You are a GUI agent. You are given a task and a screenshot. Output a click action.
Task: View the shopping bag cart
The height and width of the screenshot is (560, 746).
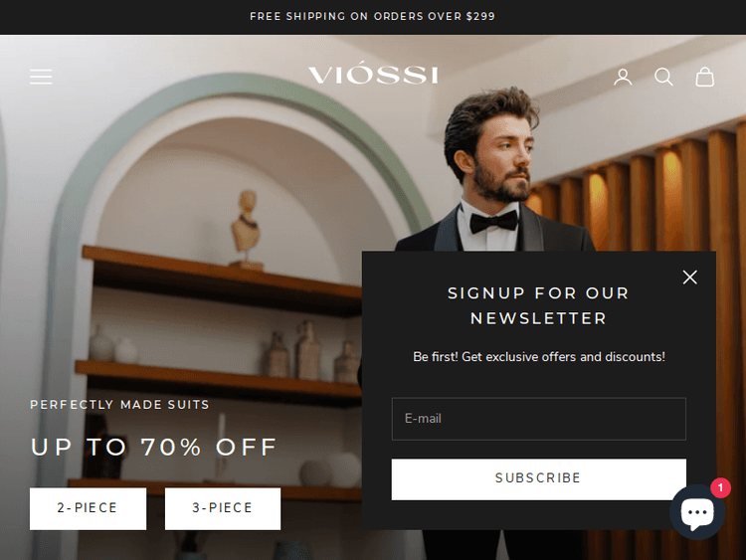pos(704,77)
